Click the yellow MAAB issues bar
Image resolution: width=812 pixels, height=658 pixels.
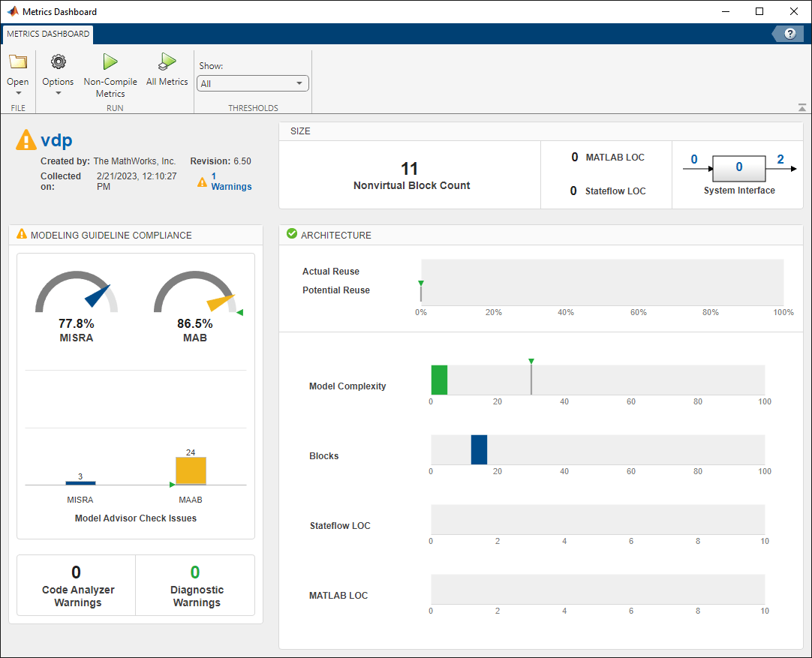(191, 471)
